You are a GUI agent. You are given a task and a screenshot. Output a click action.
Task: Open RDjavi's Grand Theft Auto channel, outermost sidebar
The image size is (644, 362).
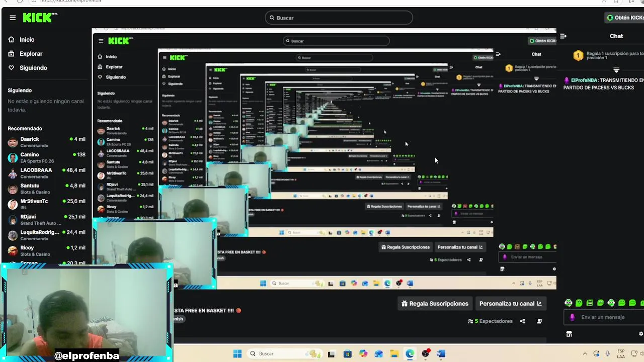coord(46,220)
